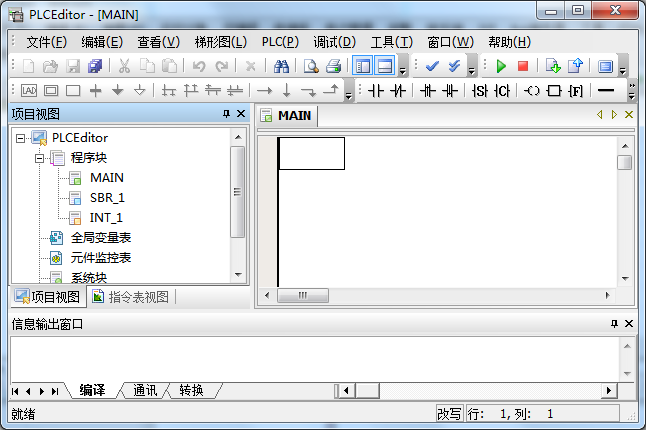The image size is (646, 430).
Task: Collapse the PLCEditor root tree node
Action: (20, 138)
